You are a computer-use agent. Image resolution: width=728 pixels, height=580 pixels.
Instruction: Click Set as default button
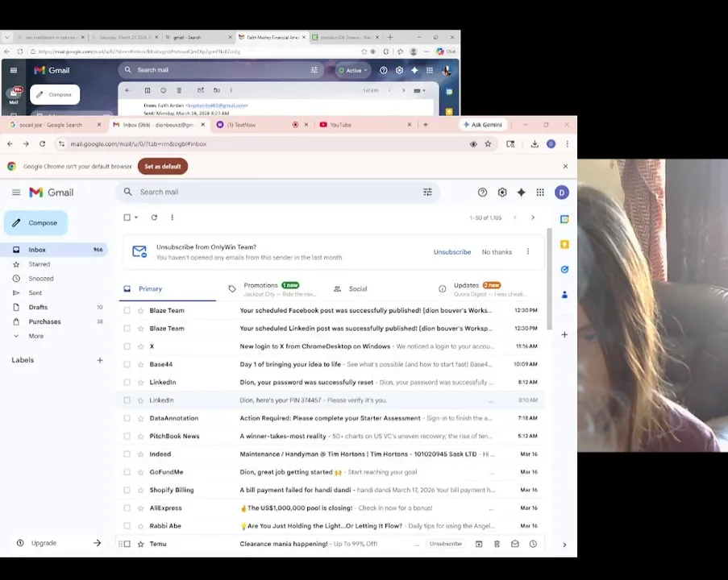(x=163, y=166)
